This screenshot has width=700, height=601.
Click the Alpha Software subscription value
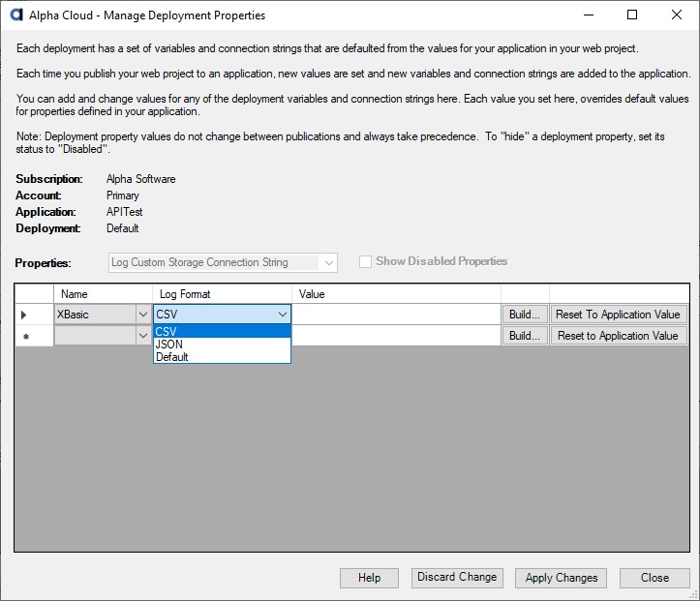point(141,179)
